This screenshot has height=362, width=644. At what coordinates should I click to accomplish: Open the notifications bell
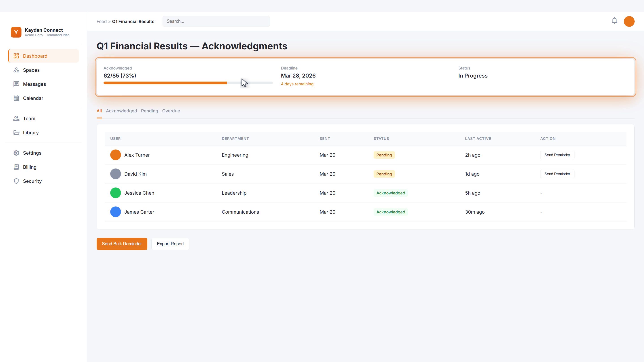[614, 21]
